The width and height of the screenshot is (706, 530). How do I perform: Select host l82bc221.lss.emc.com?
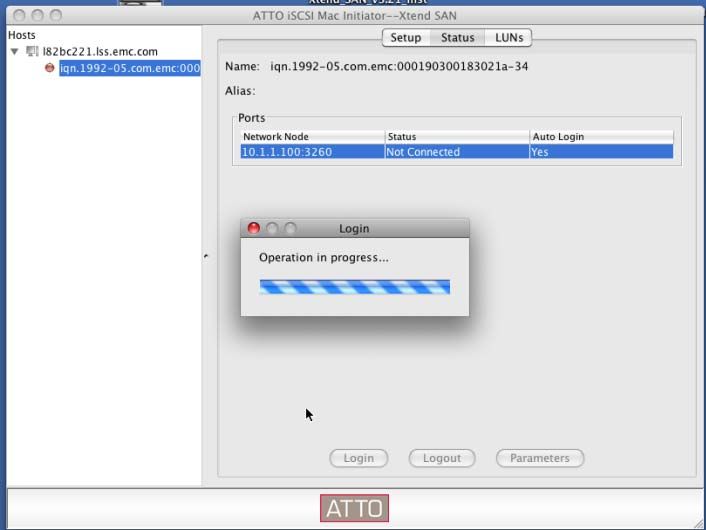100,51
